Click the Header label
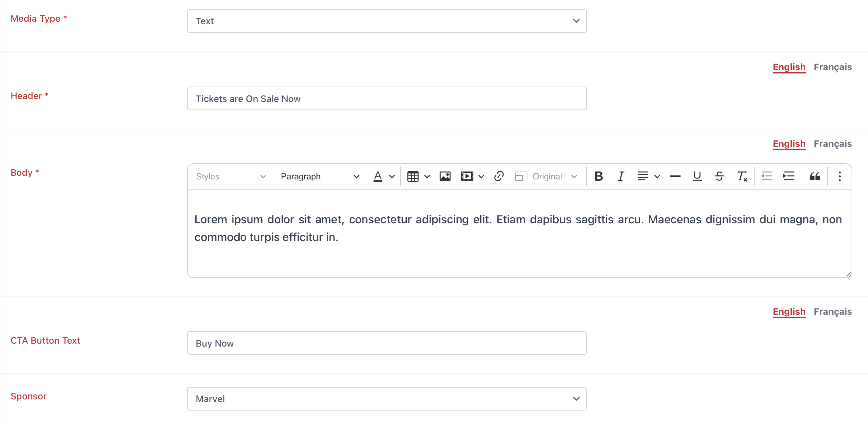This screenshot has width=868, height=423. [30, 96]
